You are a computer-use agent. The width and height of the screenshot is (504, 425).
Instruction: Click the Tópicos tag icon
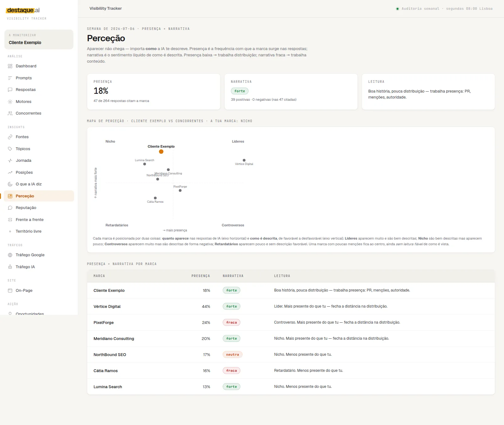(x=10, y=149)
